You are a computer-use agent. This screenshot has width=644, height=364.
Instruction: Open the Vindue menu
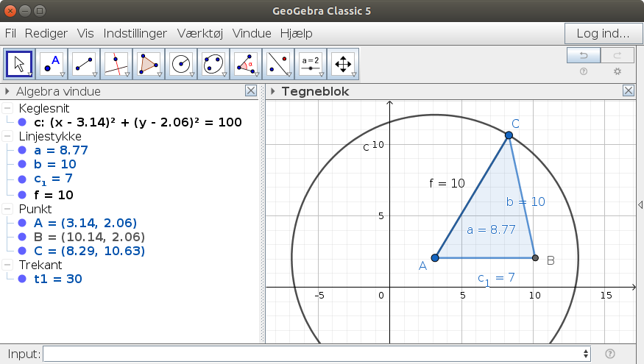point(252,33)
